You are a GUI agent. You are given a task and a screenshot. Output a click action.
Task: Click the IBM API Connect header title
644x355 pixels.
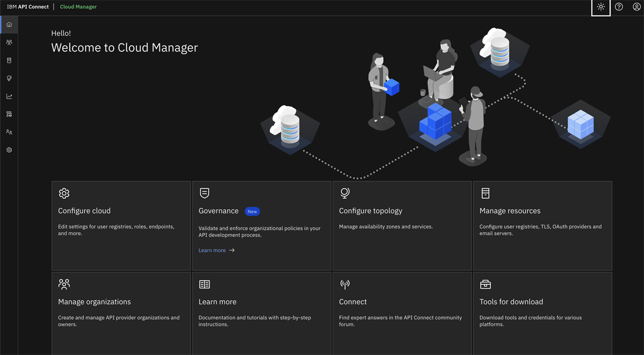[28, 7]
